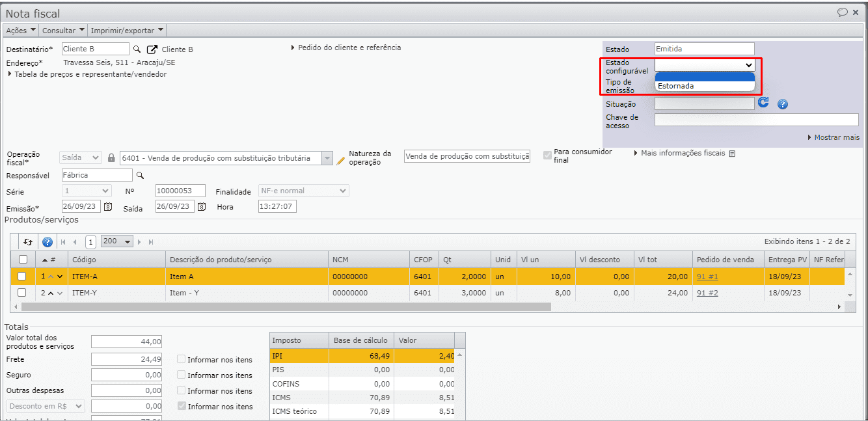Go to next page of products grid
Image resolution: width=868 pixels, height=421 pixels.
click(x=139, y=241)
